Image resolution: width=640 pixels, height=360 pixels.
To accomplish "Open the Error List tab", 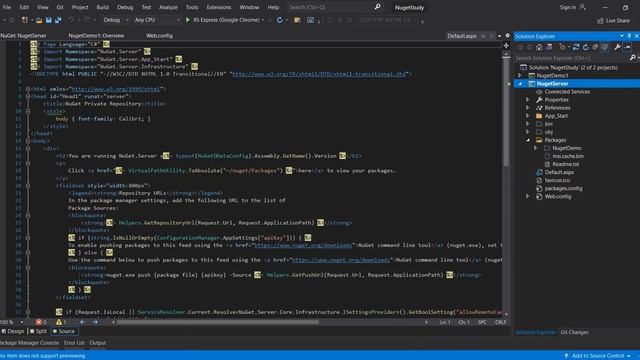I will pos(74,343).
